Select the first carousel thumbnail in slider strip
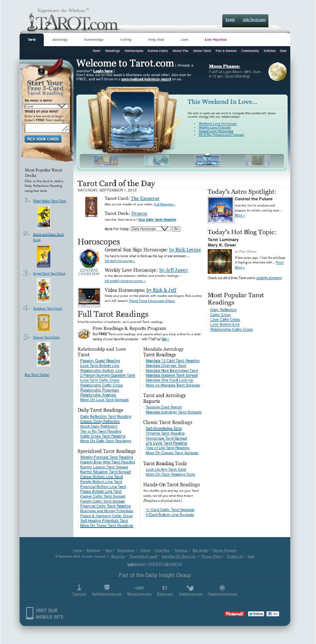 [106, 160]
